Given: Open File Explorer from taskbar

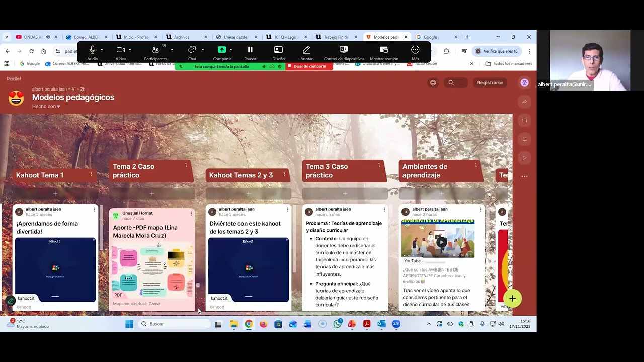Looking at the screenshot, I should [234, 324].
